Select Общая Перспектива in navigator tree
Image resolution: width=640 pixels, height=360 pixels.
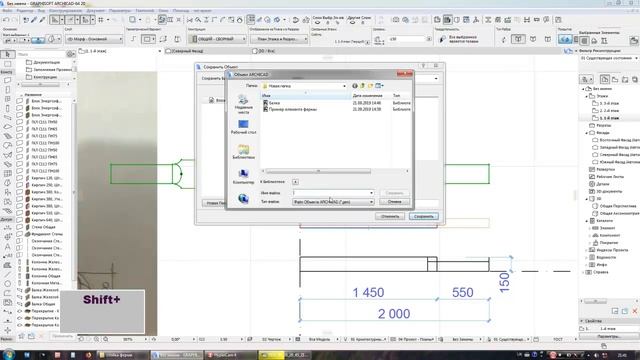(x=618, y=206)
